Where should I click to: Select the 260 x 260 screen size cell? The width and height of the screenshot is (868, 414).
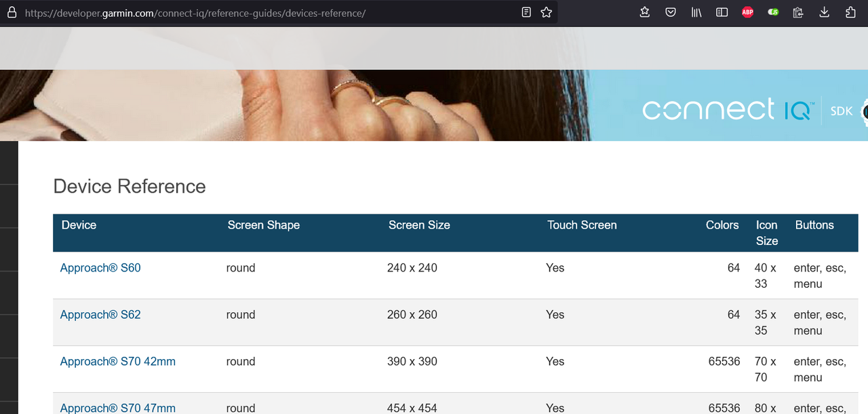pyautogui.click(x=412, y=315)
